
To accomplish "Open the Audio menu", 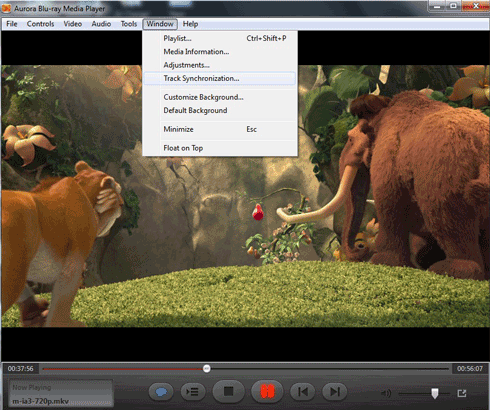I will 101,24.
